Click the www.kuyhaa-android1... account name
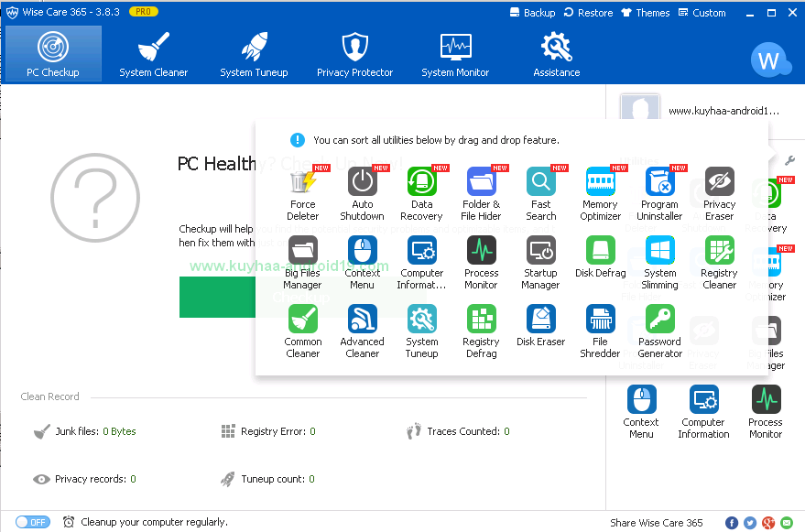Viewport: 805px width, 532px height. (723, 111)
